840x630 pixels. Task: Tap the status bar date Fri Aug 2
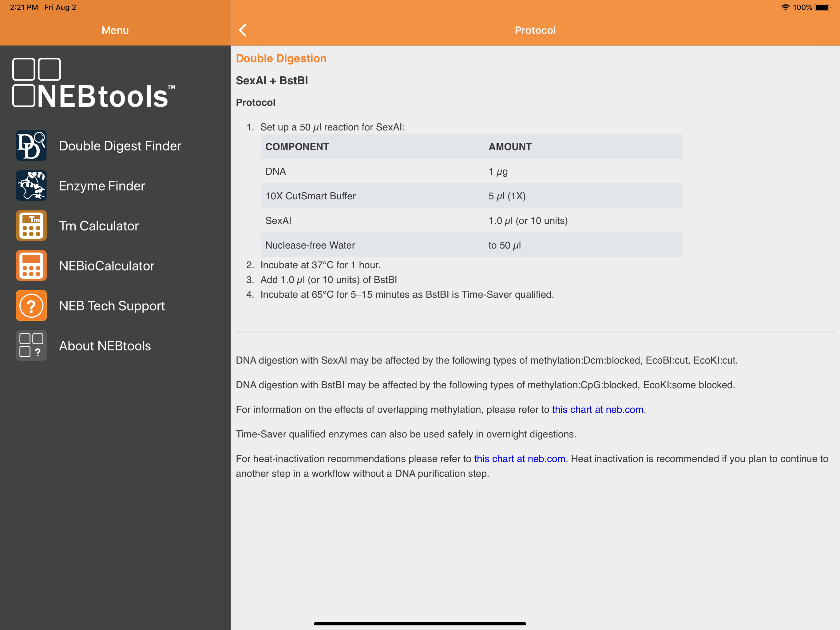point(60,7)
